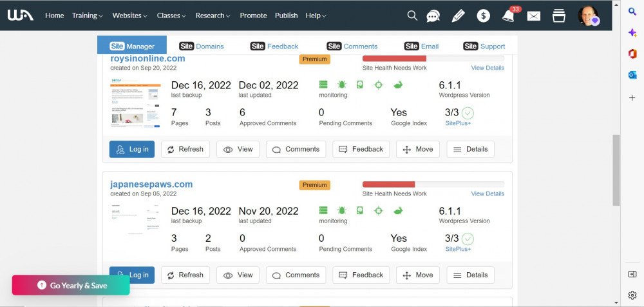
Task: Open the Copilot sparkle icon in the sidebar
Action: click(632, 32)
